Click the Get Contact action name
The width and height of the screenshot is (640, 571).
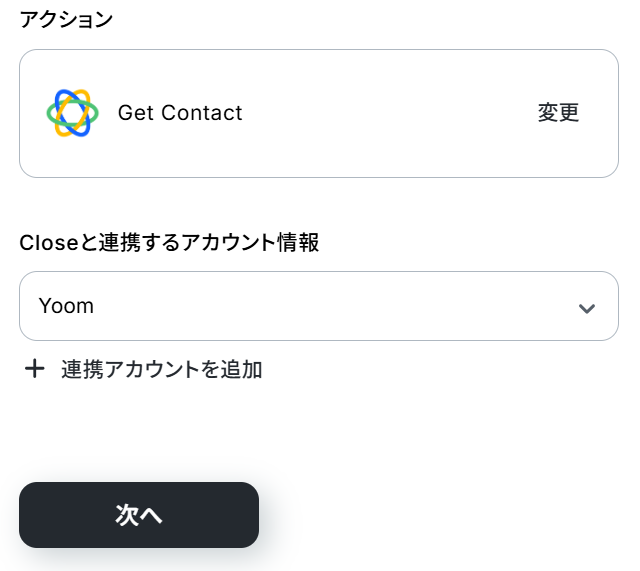[x=180, y=113]
